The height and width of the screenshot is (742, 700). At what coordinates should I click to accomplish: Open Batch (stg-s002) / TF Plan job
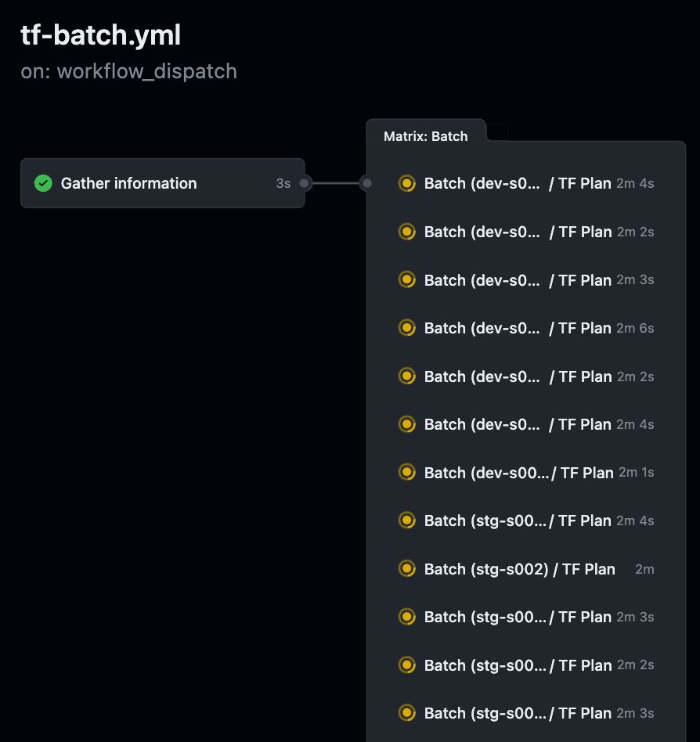(x=526, y=569)
